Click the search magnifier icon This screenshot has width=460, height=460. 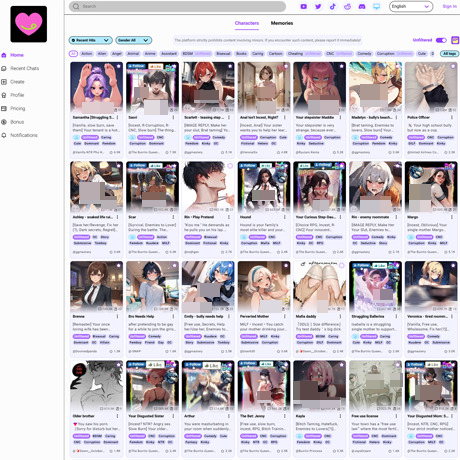pos(76,6)
